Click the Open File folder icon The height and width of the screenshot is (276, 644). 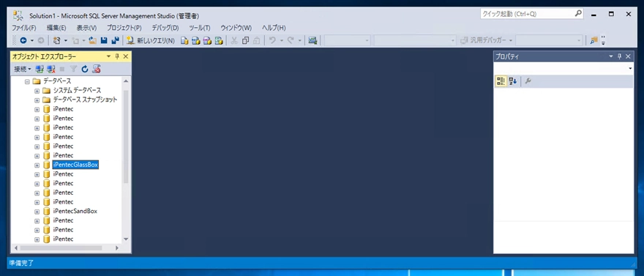coord(93,40)
